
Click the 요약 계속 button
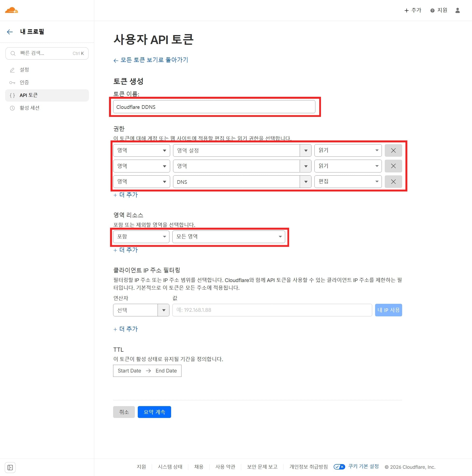[x=154, y=412]
